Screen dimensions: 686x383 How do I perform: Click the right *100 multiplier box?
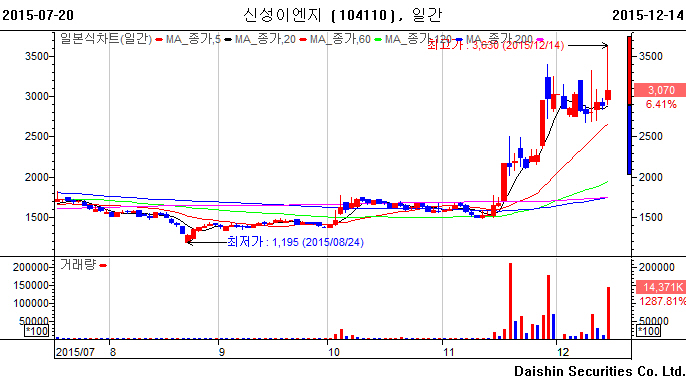(648, 331)
